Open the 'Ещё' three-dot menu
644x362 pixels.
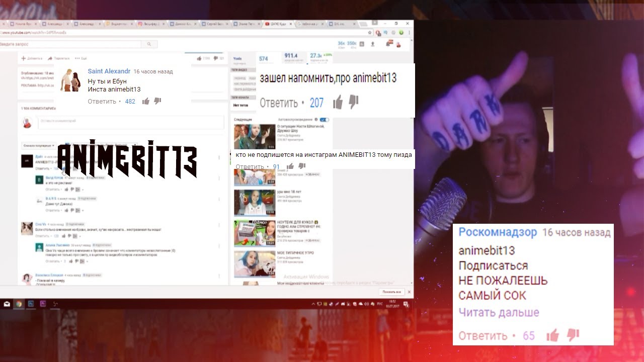pos(82,59)
